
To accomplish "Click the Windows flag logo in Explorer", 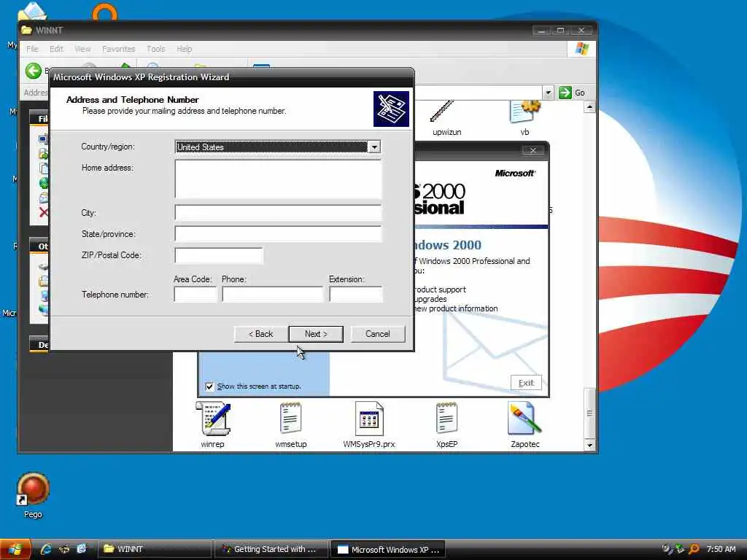I will 581,49.
